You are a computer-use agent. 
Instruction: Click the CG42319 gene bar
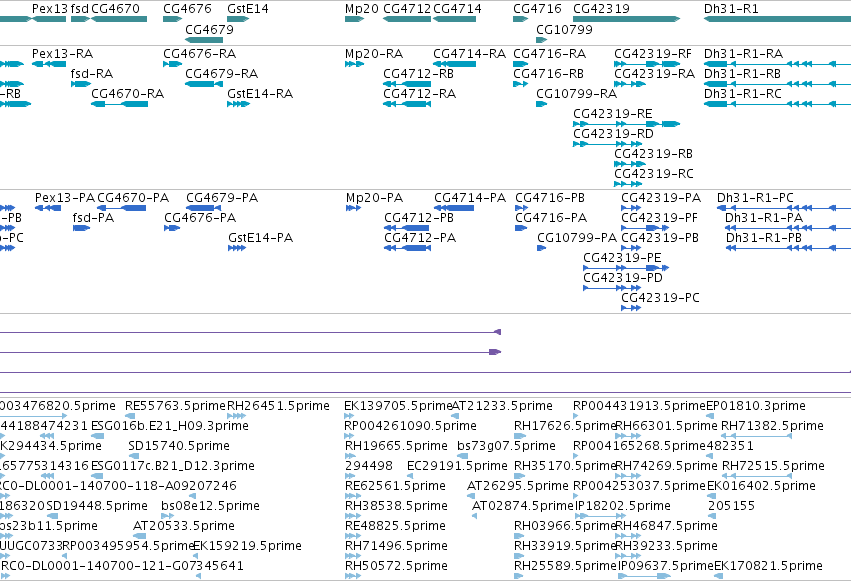627,19
